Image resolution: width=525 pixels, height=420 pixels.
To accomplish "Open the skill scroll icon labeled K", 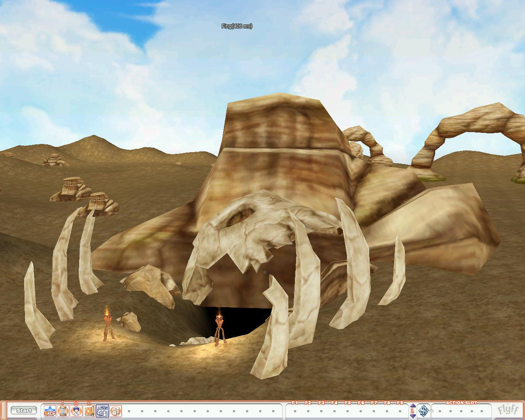I will tap(89, 411).
